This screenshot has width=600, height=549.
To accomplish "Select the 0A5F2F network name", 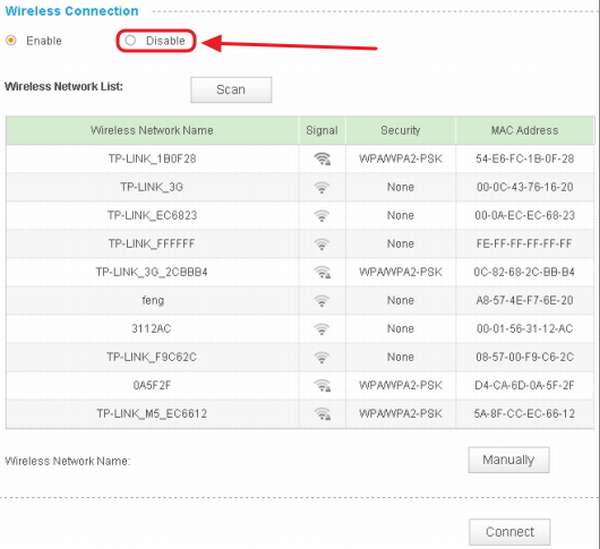I will (152, 385).
